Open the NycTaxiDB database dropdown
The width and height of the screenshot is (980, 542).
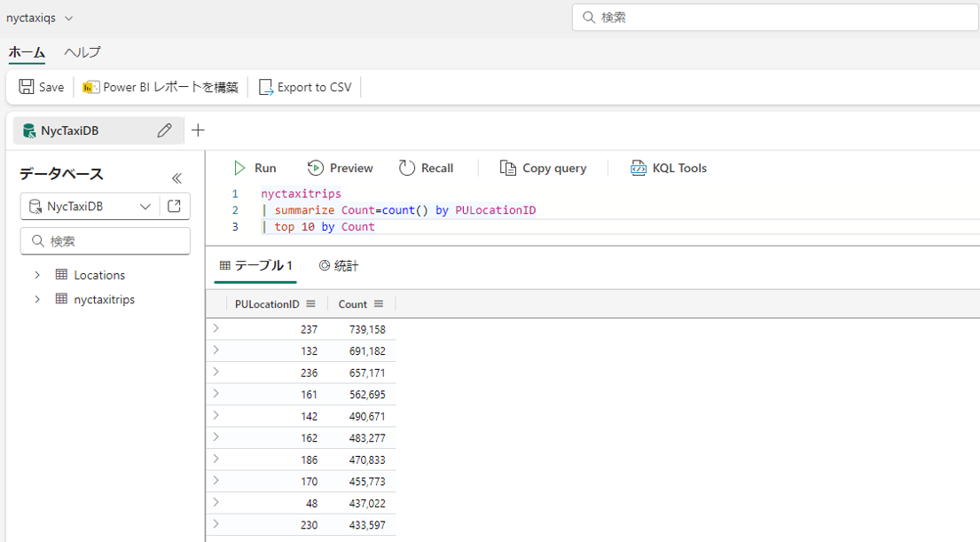click(x=145, y=206)
